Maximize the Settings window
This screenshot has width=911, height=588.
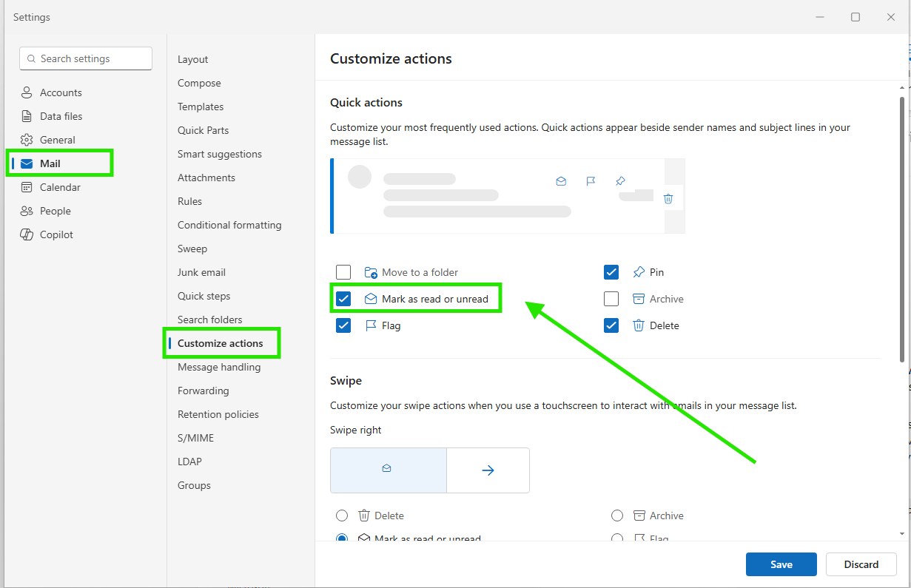pyautogui.click(x=855, y=17)
